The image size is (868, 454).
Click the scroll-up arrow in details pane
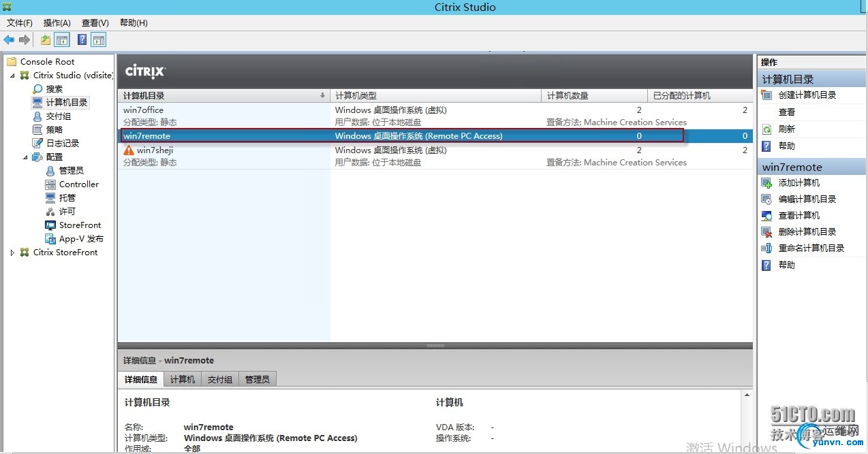pyautogui.click(x=747, y=395)
